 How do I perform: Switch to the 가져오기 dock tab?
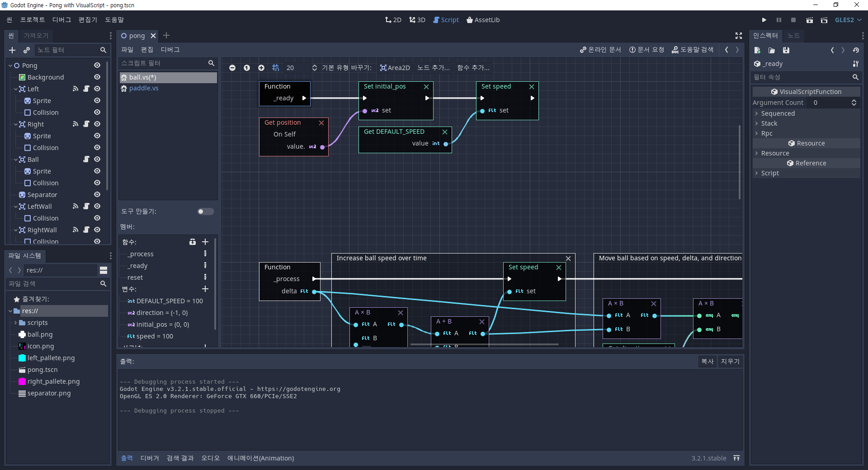[x=36, y=36]
